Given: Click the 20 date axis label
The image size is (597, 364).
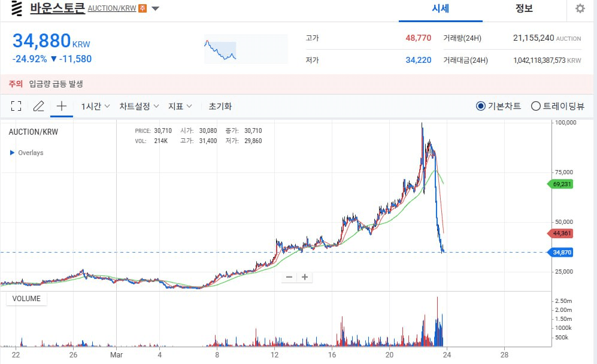Looking at the screenshot, I should 389,355.
